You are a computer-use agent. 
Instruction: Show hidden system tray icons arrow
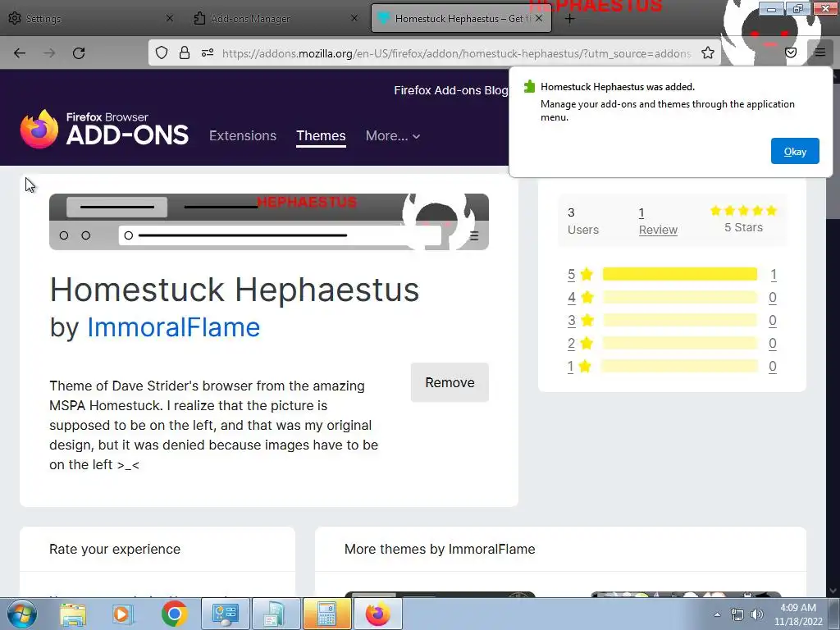click(x=717, y=615)
